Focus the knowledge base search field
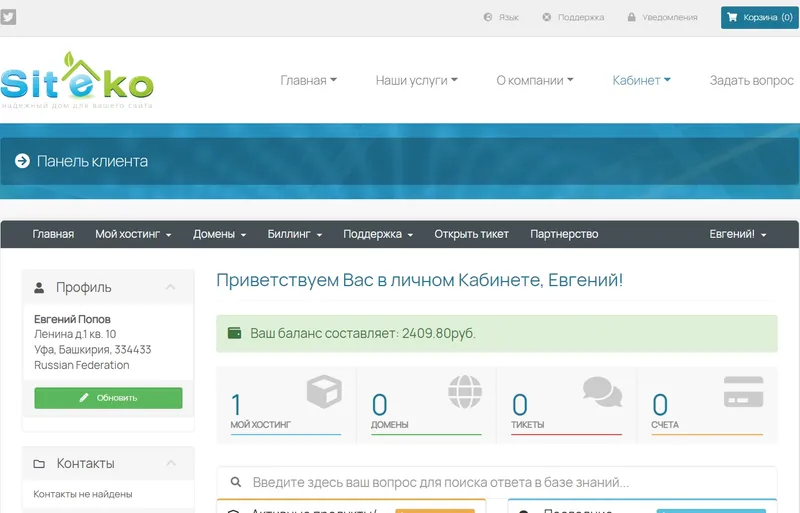 point(497,482)
